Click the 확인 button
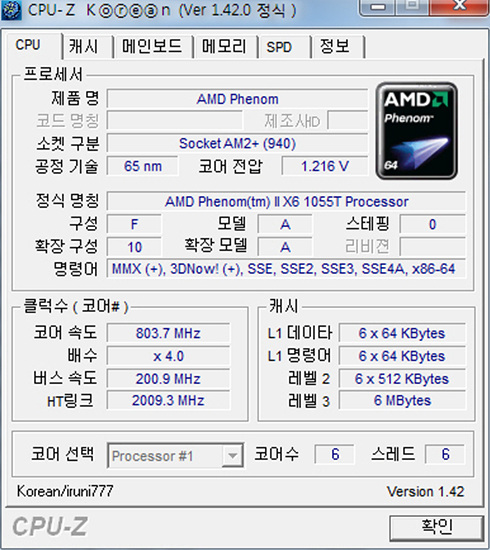Image resolution: width=490 pixels, height=550 pixels. [x=436, y=527]
